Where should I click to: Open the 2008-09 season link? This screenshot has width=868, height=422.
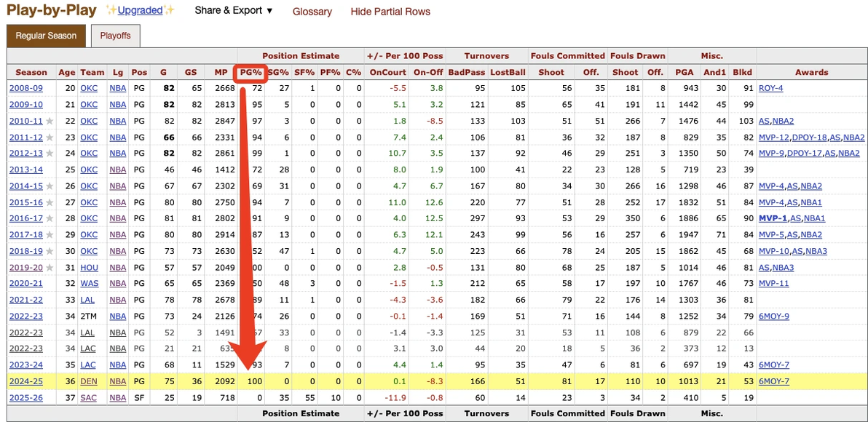(x=25, y=89)
